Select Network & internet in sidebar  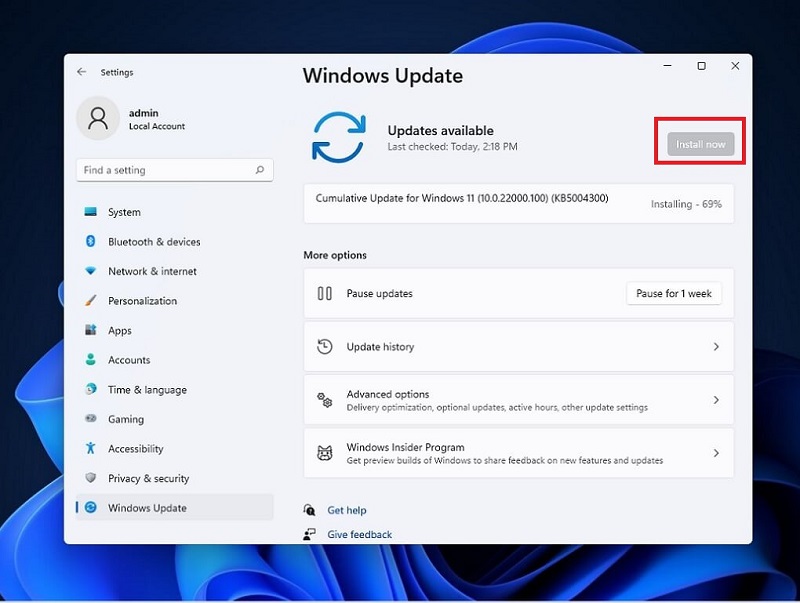tap(174, 271)
